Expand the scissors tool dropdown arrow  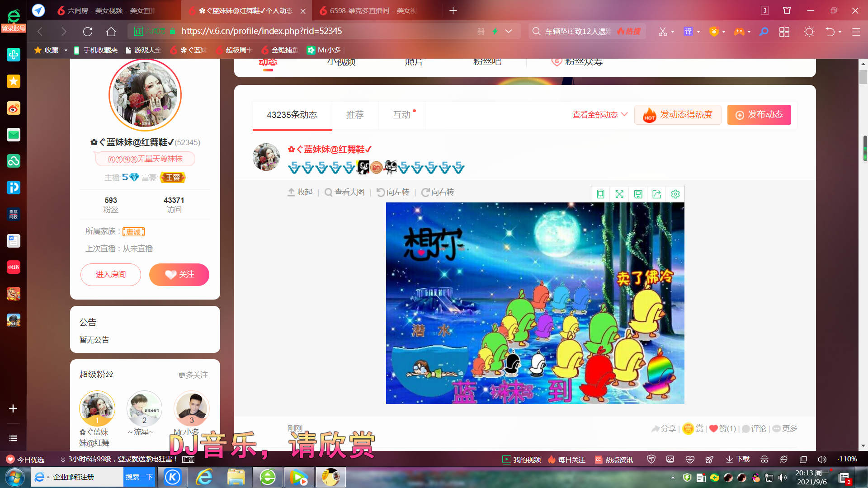(x=673, y=32)
